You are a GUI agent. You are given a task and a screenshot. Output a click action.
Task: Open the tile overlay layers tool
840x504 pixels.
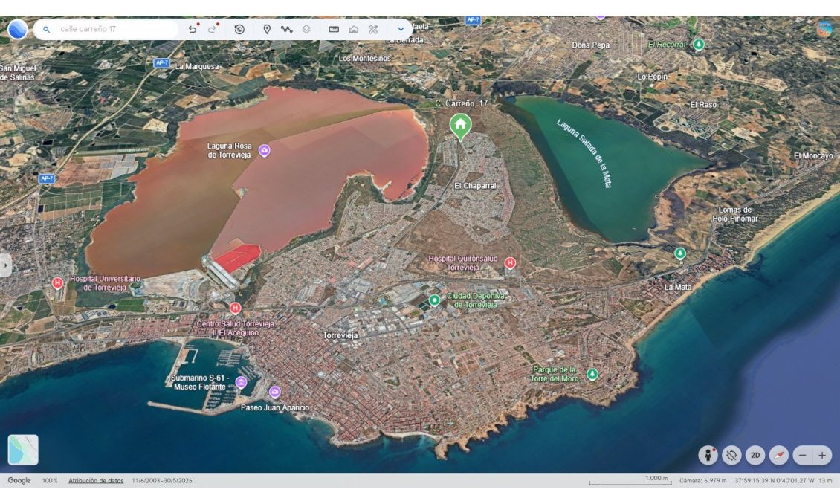tap(306, 30)
